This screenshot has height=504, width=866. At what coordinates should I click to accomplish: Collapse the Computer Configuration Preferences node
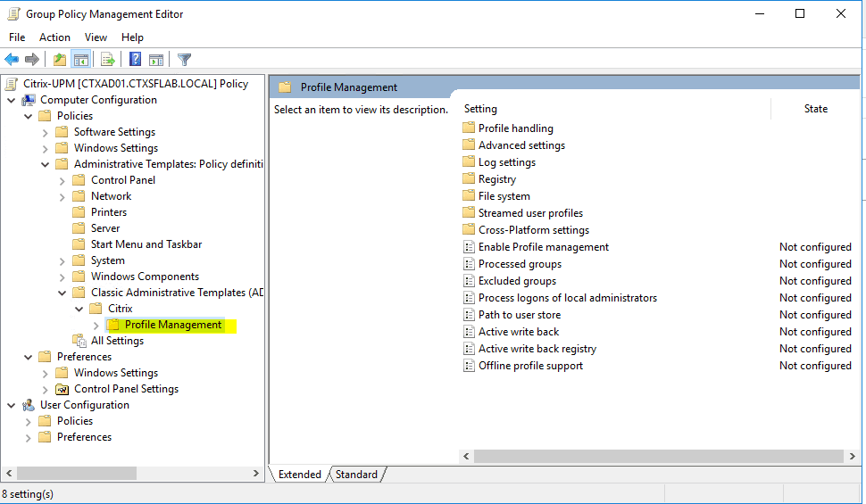click(29, 357)
